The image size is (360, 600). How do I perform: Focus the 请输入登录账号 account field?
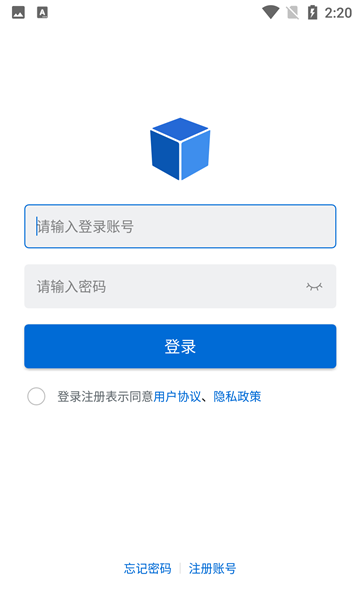[180, 226]
